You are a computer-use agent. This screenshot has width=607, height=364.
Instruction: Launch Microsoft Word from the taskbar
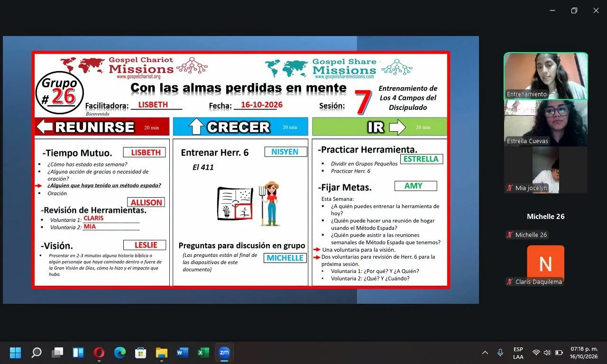[183, 353]
